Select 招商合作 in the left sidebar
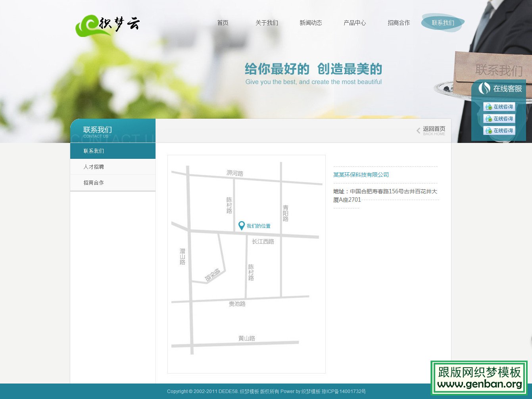This screenshot has height=399, width=532. (x=94, y=182)
